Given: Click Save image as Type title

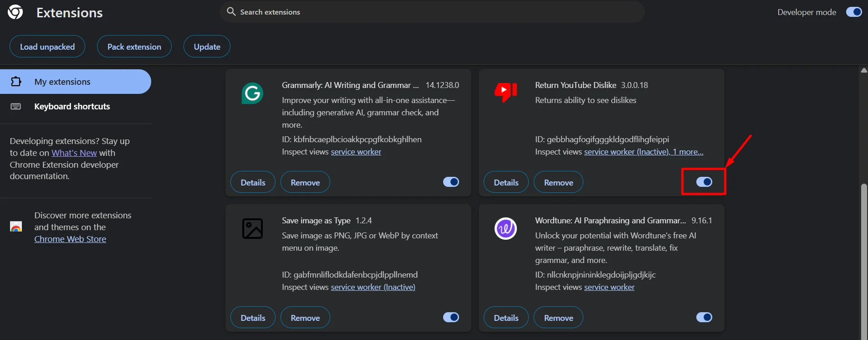Looking at the screenshot, I should 316,221.
